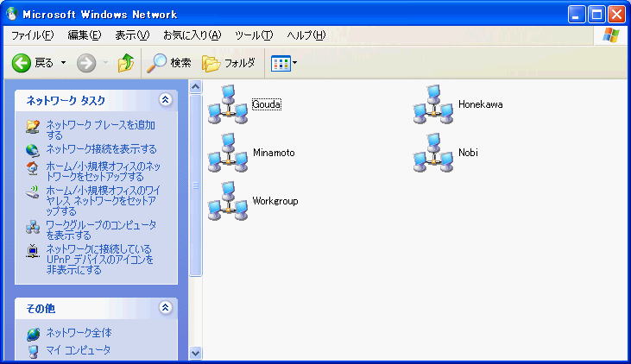Screen dimensions: 631x364
Task: Click UPnP デバイスのアイコンを非表示にする link
Action: (x=99, y=260)
